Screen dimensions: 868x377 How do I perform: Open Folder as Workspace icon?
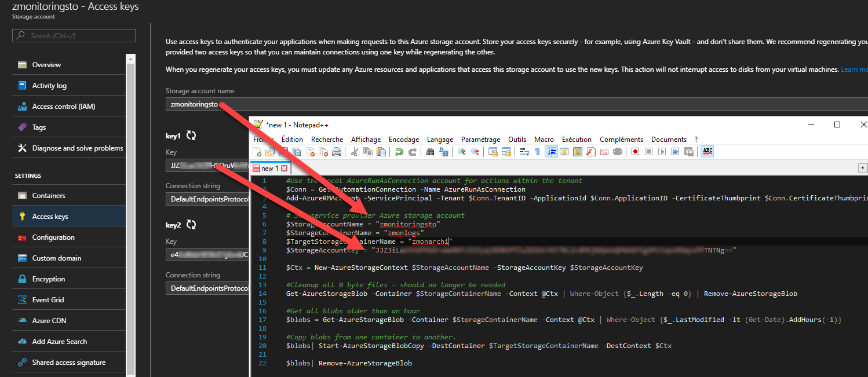(604, 152)
